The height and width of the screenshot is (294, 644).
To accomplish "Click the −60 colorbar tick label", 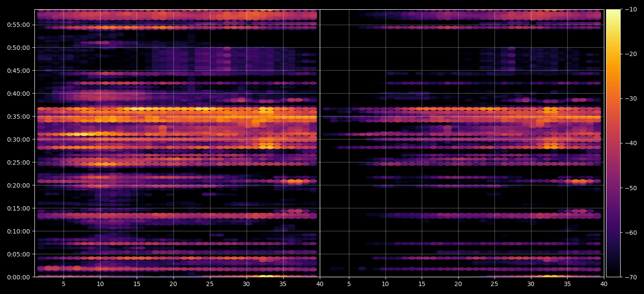I will [x=630, y=232].
